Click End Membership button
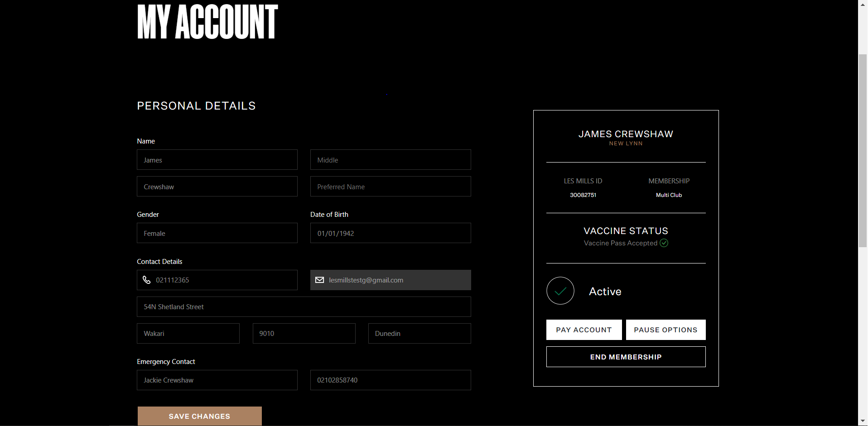Viewport: 868px width, 426px height. pyautogui.click(x=626, y=357)
